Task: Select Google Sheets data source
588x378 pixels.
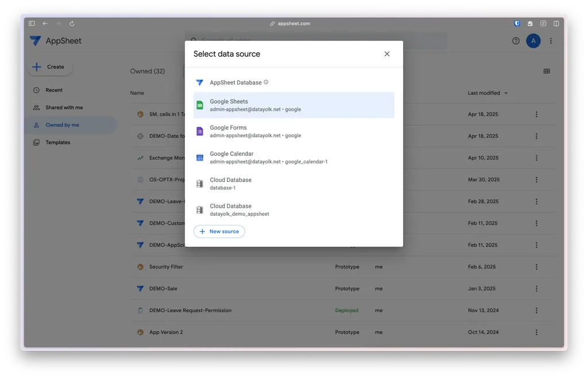Action: [293, 106]
